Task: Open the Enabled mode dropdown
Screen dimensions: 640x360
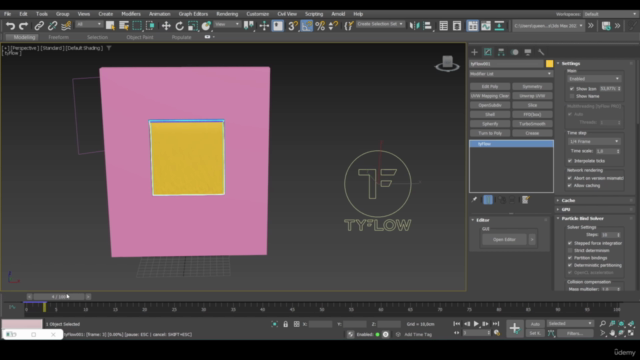Action: (x=594, y=79)
